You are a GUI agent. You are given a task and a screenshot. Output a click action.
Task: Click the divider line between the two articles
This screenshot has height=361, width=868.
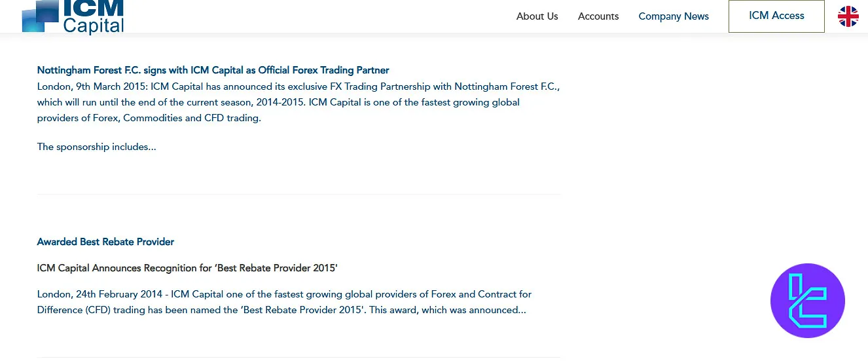pyautogui.click(x=298, y=194)
